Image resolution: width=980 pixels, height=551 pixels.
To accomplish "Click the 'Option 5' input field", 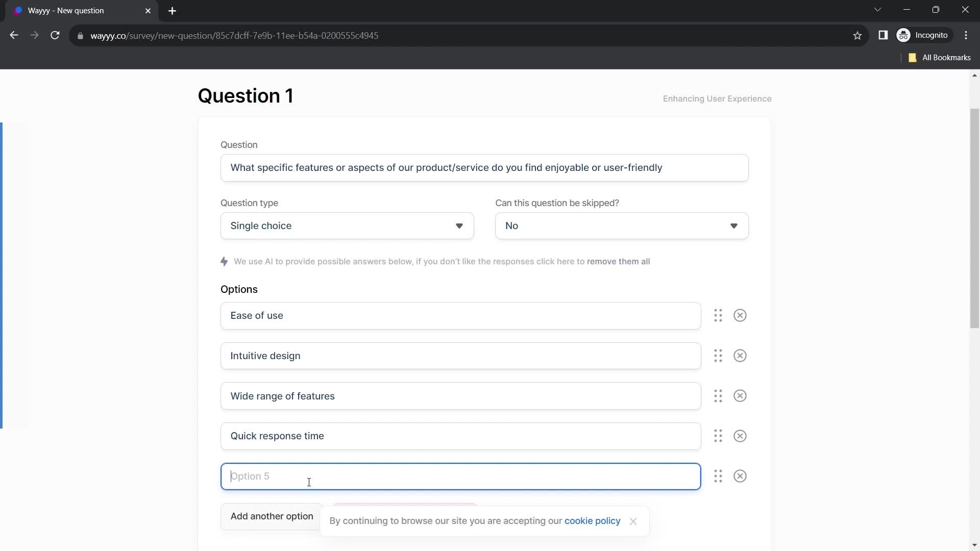I will click(x=460, y=477).
